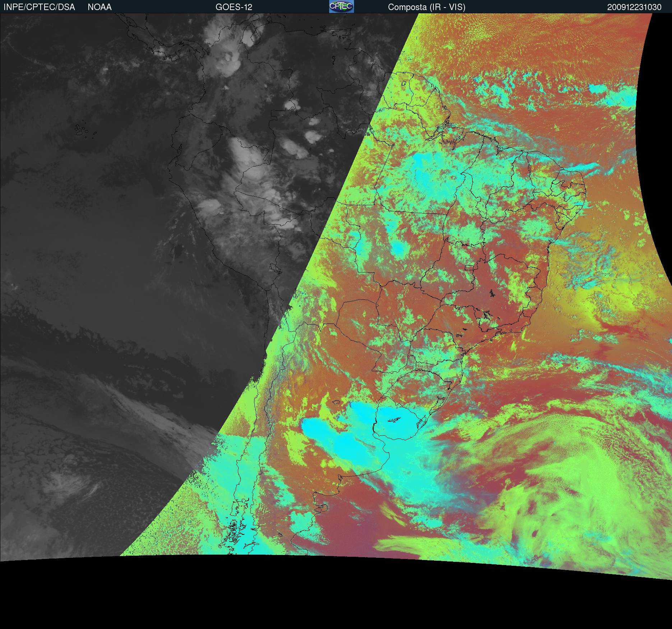Click the Composta (IR - VIS) title
This screenshot has width=672, height=629.
(427, 7)
